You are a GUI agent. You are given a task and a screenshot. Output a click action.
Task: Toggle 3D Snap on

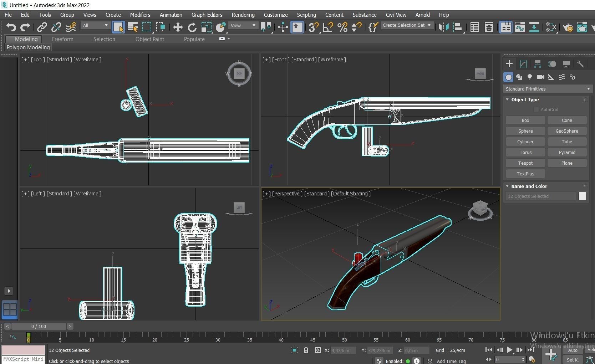point(313,27)
